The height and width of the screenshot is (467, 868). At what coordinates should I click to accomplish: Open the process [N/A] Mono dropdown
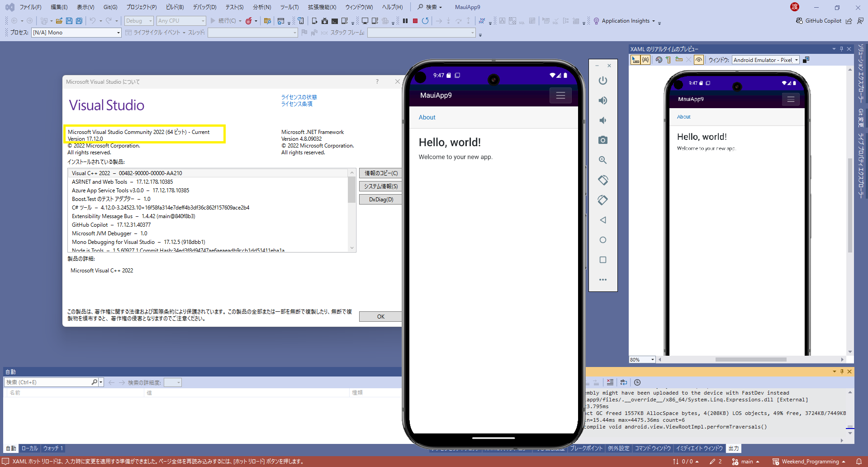point(76,33)
